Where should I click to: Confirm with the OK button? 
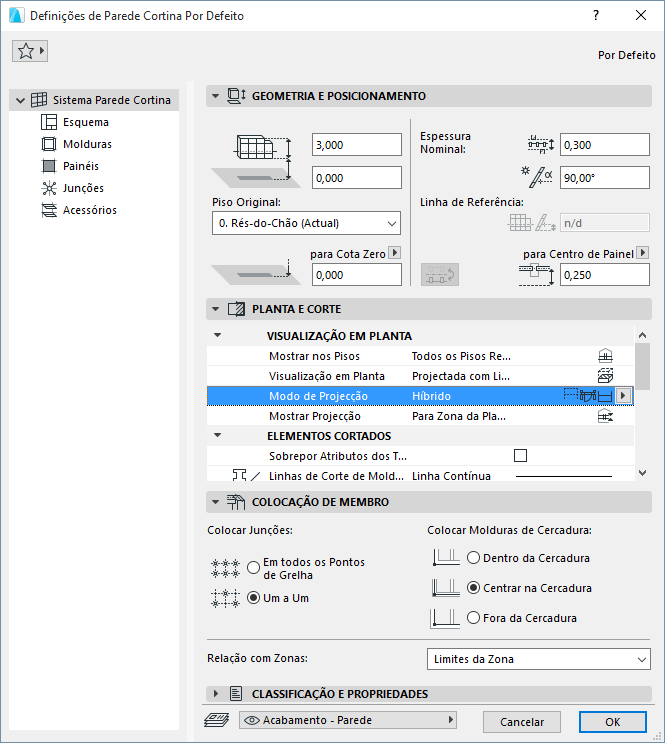pyautogui.click(x=612, y=722)
